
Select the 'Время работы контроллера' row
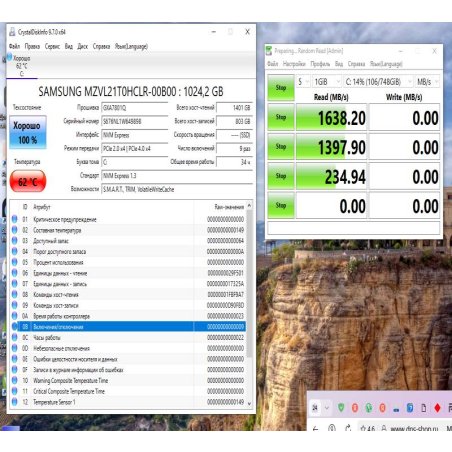[x=129, y=316]
